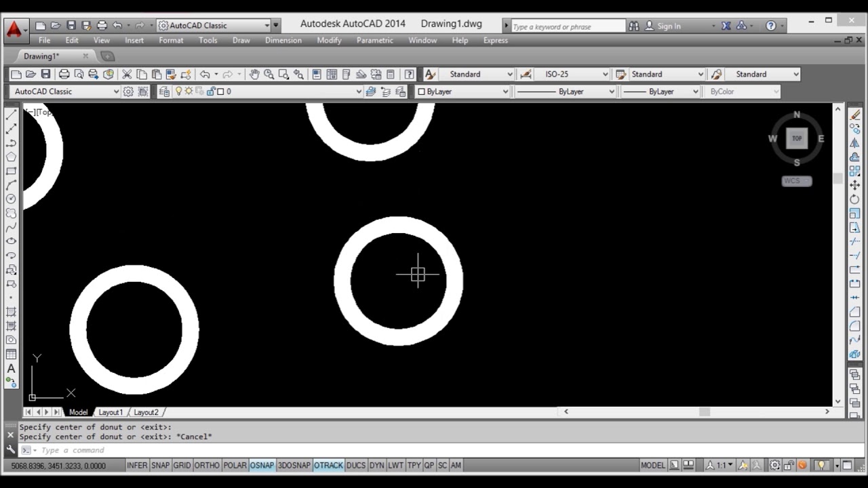Select the Polyline draw tool
This screenshot has height=488, width=868.
[x=12, y=143]
